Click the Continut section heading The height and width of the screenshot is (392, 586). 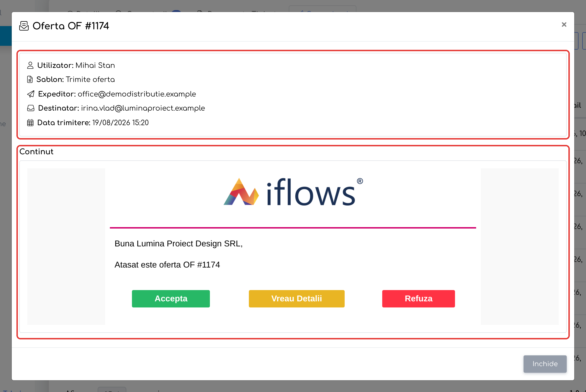(36, 152)
